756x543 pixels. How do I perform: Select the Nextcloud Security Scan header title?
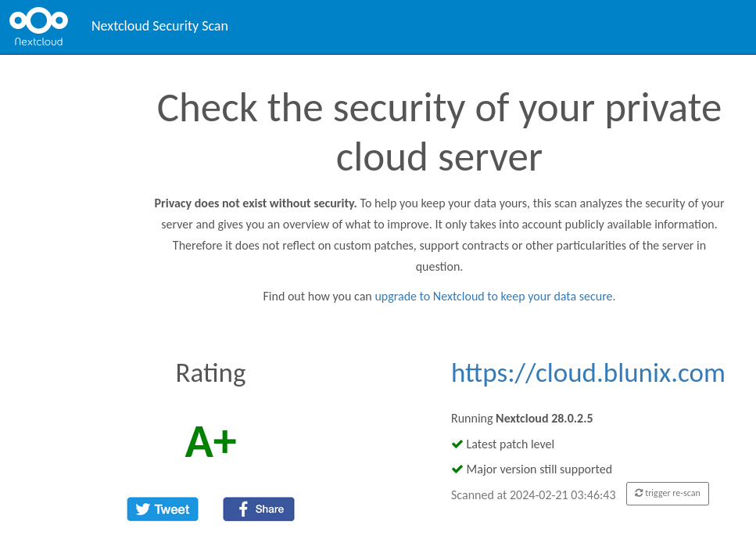pos(159,26)
